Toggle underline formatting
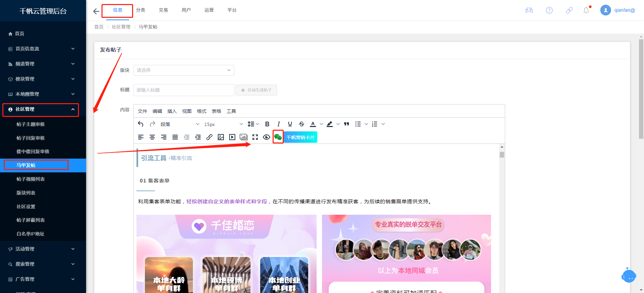The image size is (644, 293). pyautogui.click(x=290, y=124)
